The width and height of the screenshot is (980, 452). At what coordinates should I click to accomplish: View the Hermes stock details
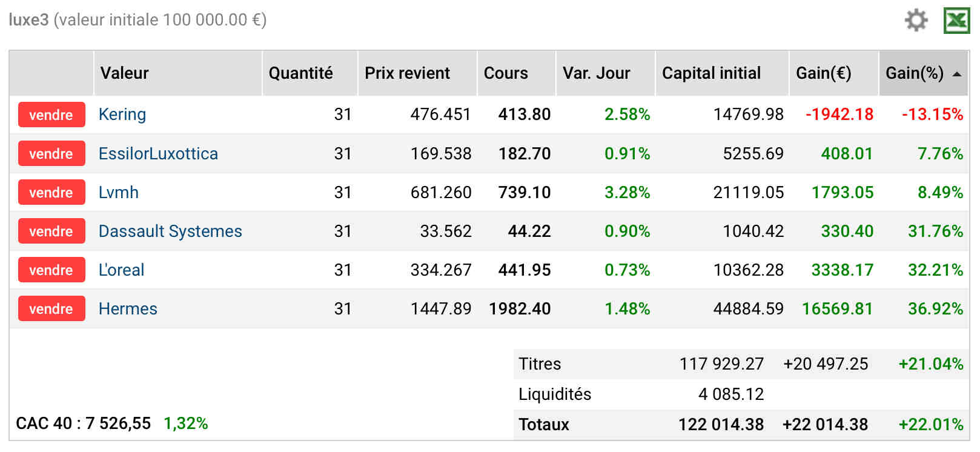click(128, 308)
